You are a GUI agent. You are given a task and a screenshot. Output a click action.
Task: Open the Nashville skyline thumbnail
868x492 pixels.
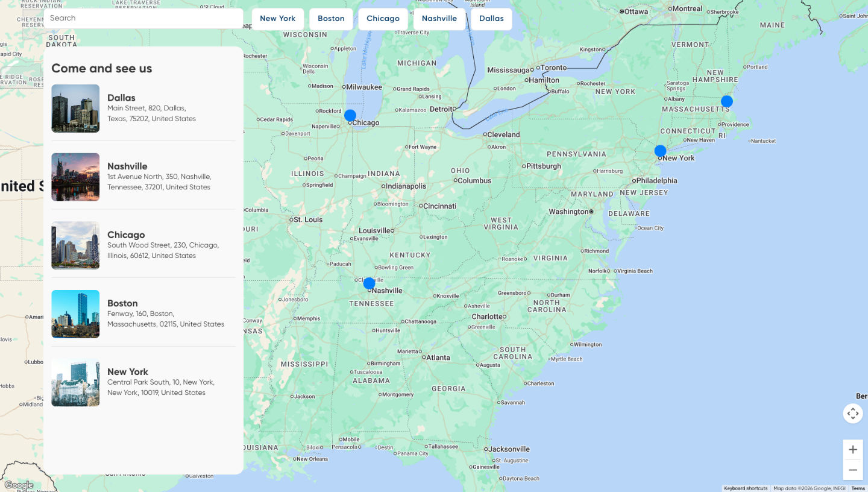(75, 177)
